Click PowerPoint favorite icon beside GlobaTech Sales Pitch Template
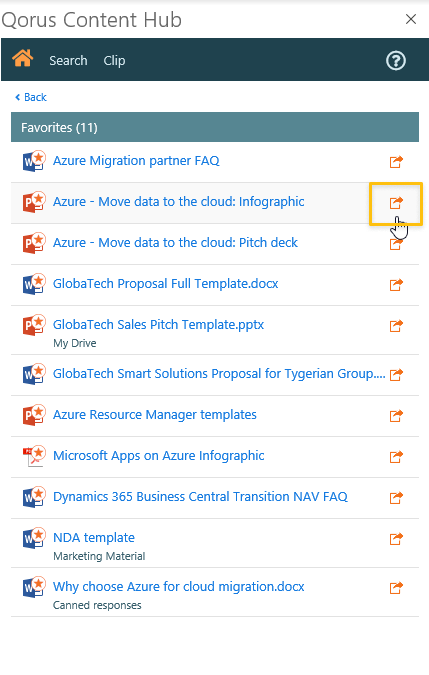 [x=34, y=325]
